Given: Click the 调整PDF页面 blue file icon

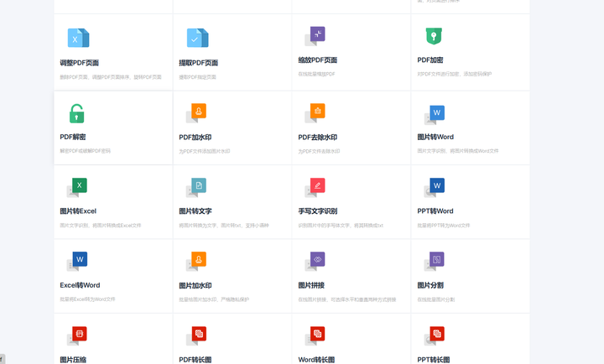Looking at the screenshot, I should point(78,38).
